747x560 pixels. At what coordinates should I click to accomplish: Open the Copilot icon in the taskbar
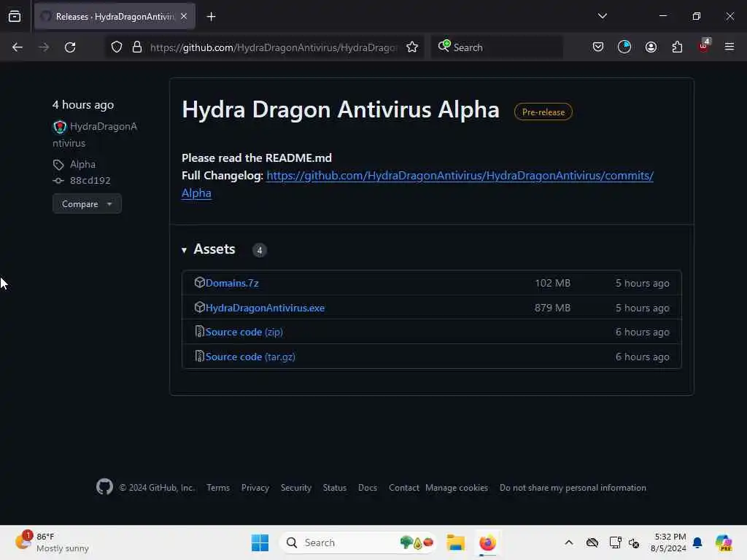click(x=724, y=542)
